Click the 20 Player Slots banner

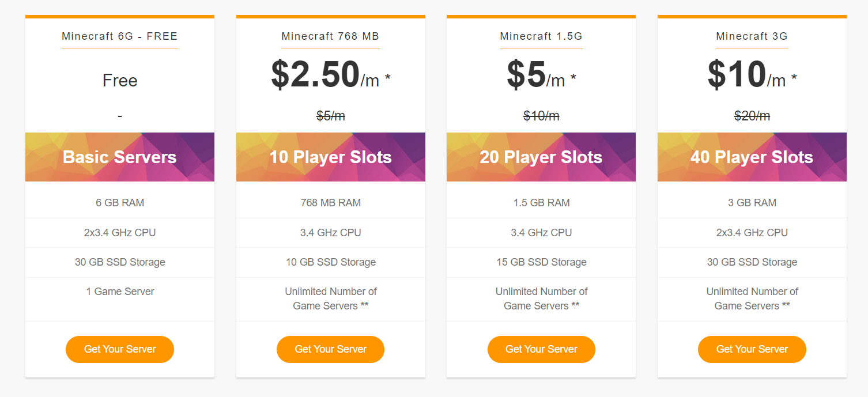click(x=541, y=157)
